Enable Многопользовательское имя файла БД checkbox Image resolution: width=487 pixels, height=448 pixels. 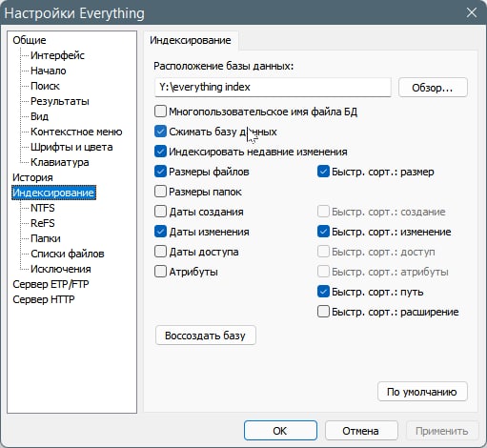pos(160,112)
